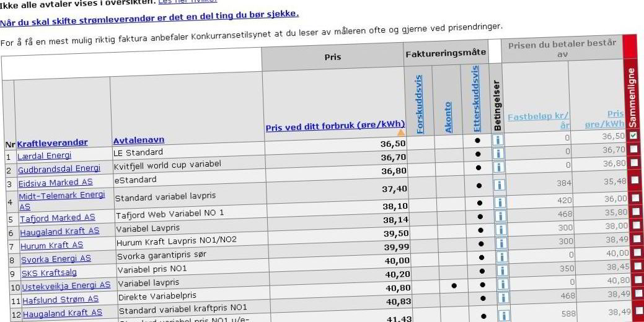644x322 pixels.
Task: Tick compare box for Midt-Telemark Energi row
Action: tap(635, 180)
